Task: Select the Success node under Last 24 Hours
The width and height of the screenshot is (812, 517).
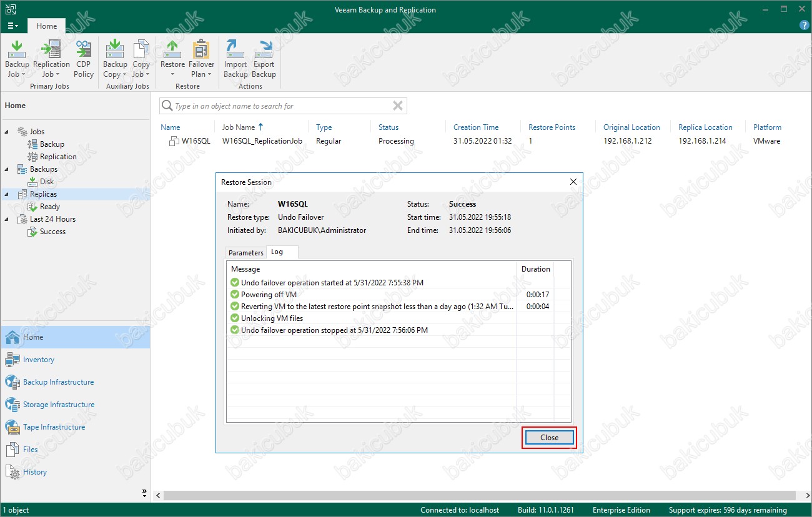Action: pos(46,232)
